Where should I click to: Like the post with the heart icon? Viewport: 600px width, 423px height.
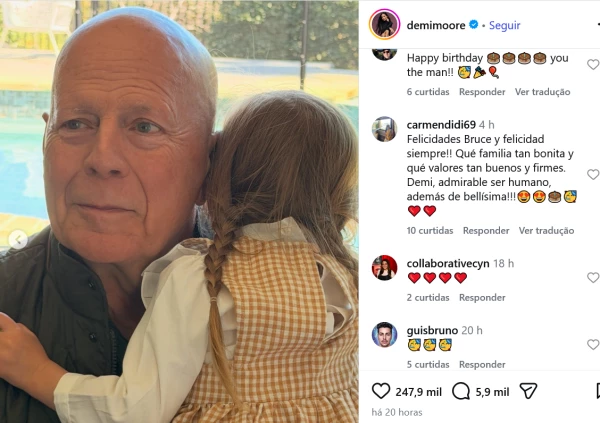(381, 391)
